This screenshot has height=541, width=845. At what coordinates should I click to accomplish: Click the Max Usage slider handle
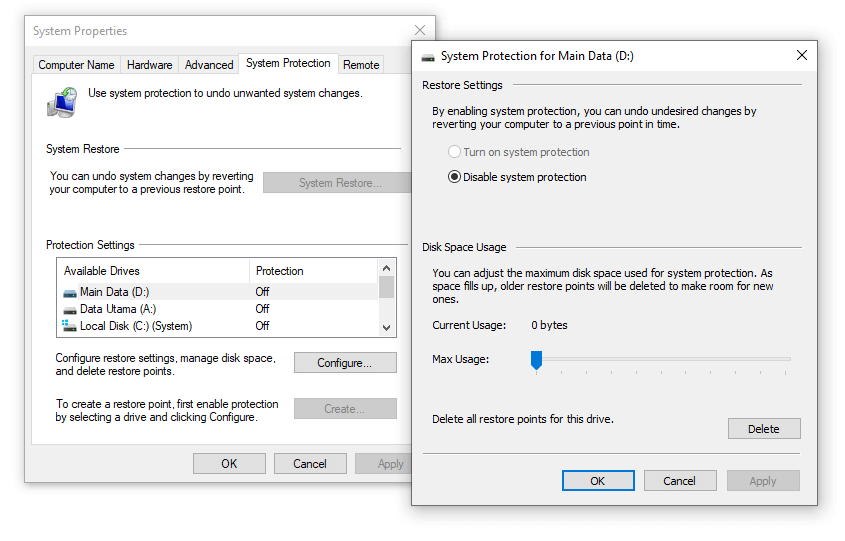536,360
